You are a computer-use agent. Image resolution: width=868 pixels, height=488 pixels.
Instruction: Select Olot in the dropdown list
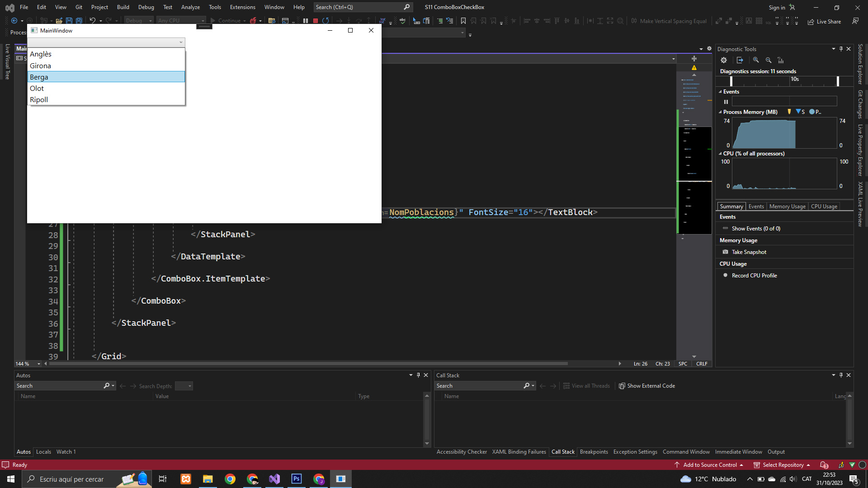click(37, 89)
